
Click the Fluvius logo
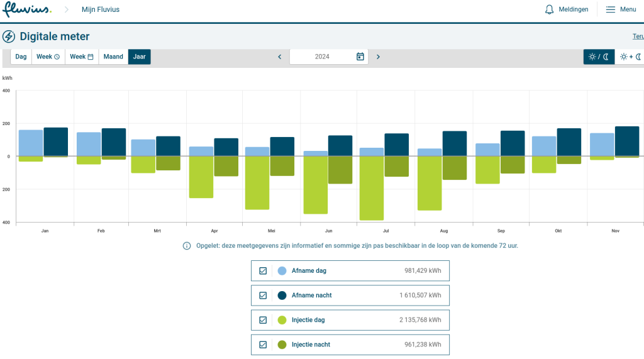[26, 10]
